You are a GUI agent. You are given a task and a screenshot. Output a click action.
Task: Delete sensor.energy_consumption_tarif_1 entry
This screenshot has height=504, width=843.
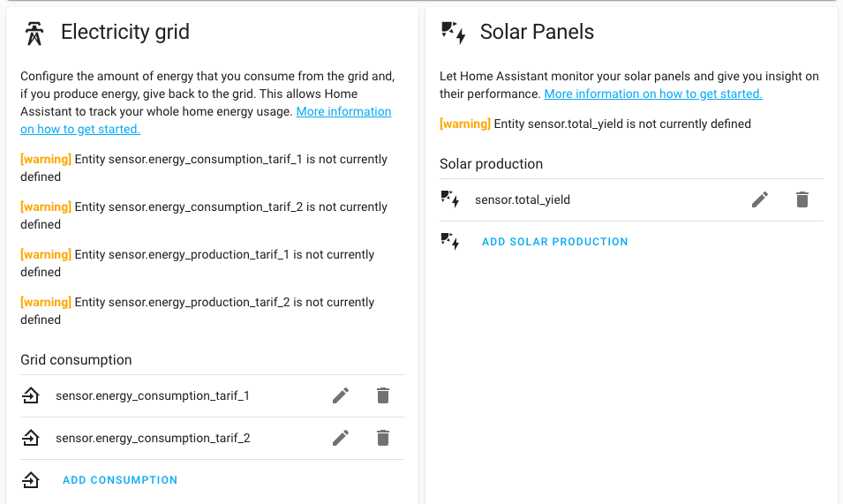383,395
